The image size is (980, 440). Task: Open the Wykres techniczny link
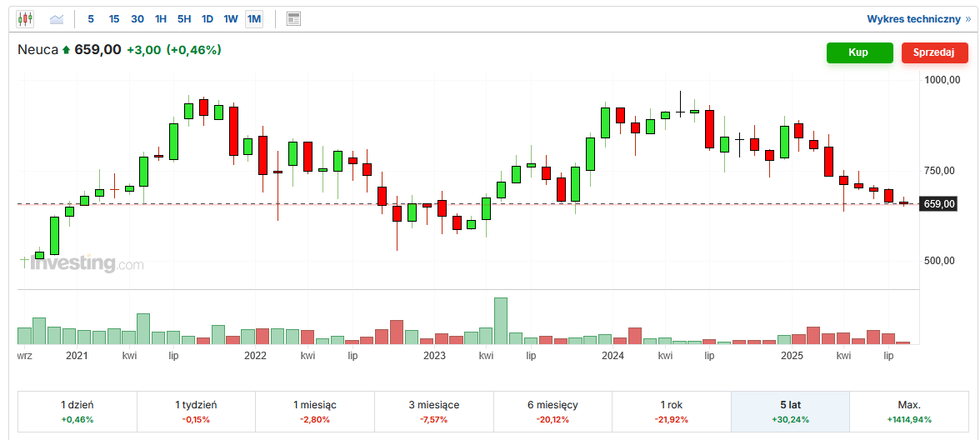tap(919, 18)
